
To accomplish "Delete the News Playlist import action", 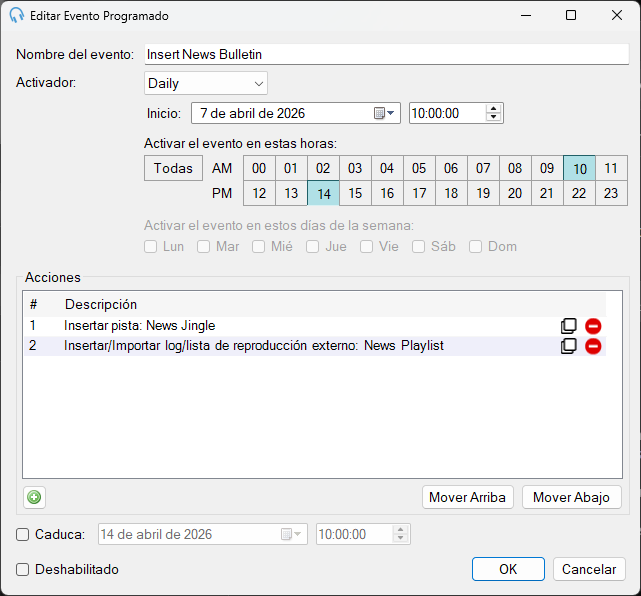I will tap(593, 346).
